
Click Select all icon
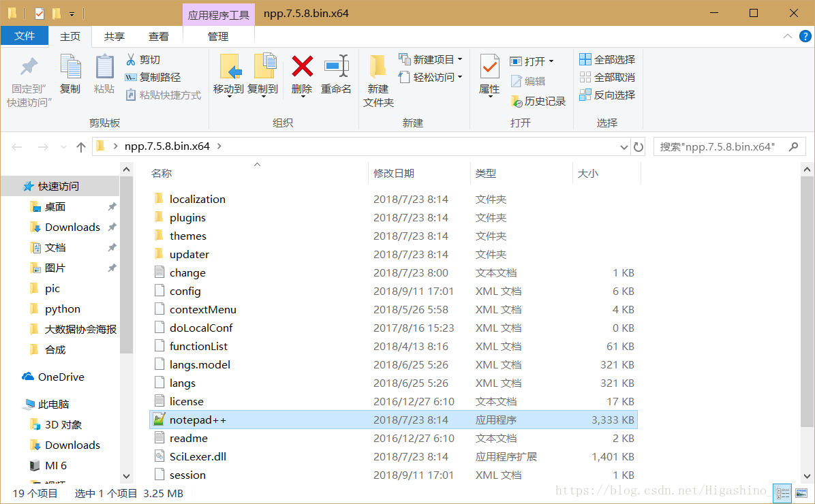pyautogui.click(x=585, y=59)
